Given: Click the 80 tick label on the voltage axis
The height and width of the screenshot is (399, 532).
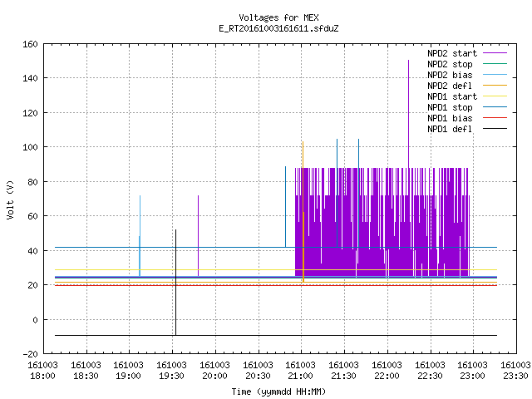Looking at the screenshot, I should 32,182.
